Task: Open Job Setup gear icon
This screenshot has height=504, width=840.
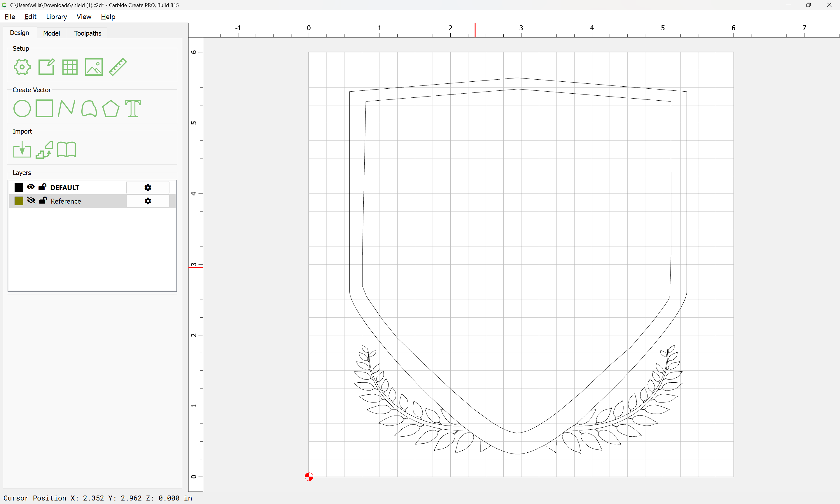Action: click(x=22, y=67)
